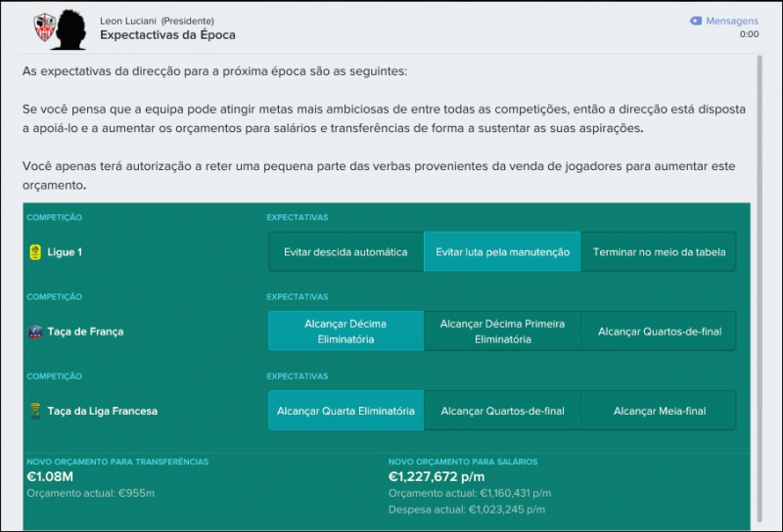Viewport: 783px width, 532px height.
Task: Open the Mensagens link
Action: (732, 21)
